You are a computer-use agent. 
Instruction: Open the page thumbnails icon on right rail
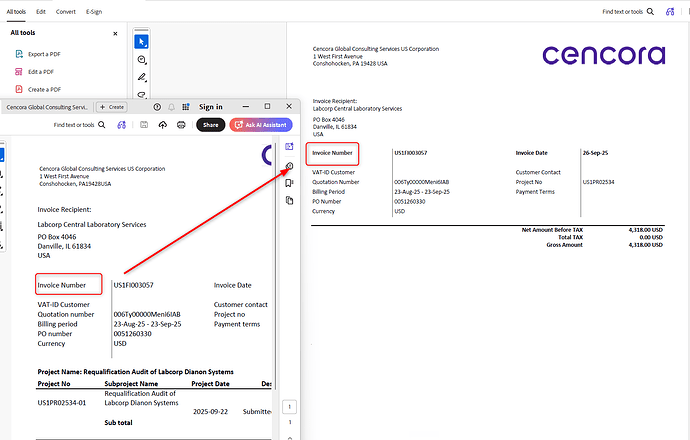point(289,201)
